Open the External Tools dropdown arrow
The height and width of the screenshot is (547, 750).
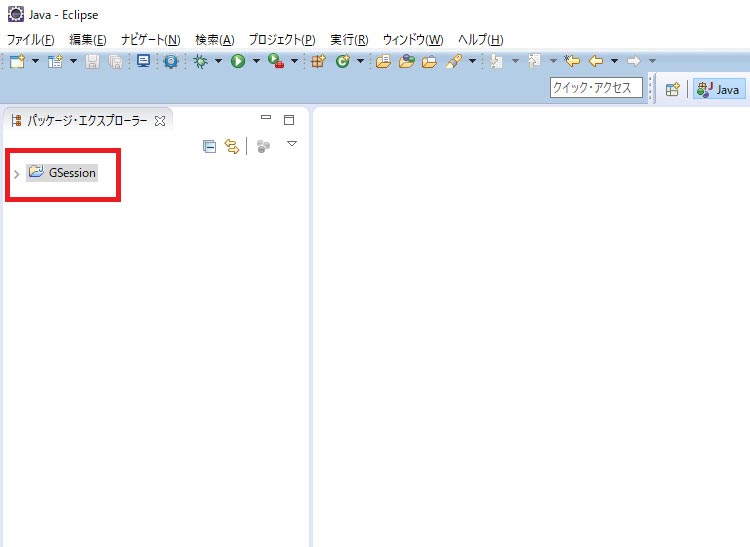coord(294,61)
